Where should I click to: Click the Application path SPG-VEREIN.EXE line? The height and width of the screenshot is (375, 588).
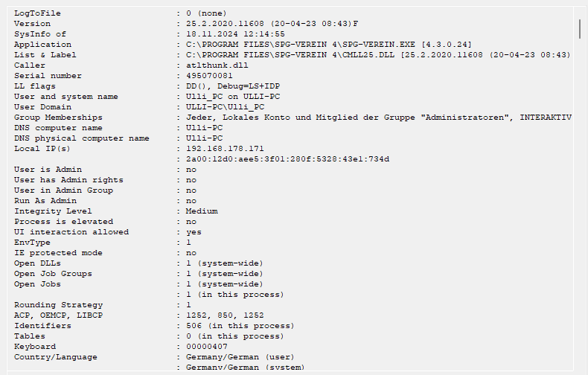(x=329, y=45)
